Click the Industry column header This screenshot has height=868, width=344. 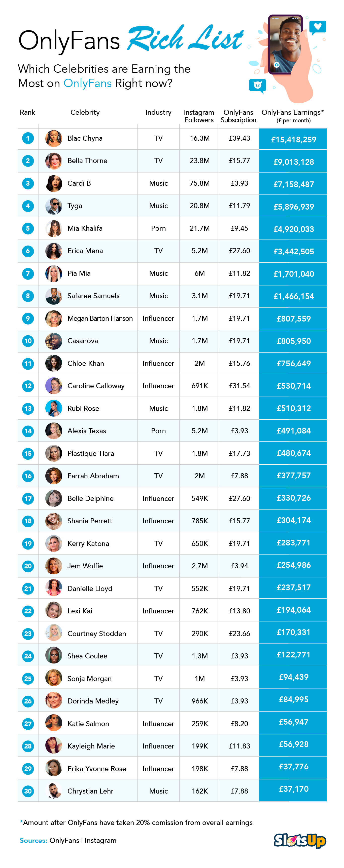coord(158,112)
